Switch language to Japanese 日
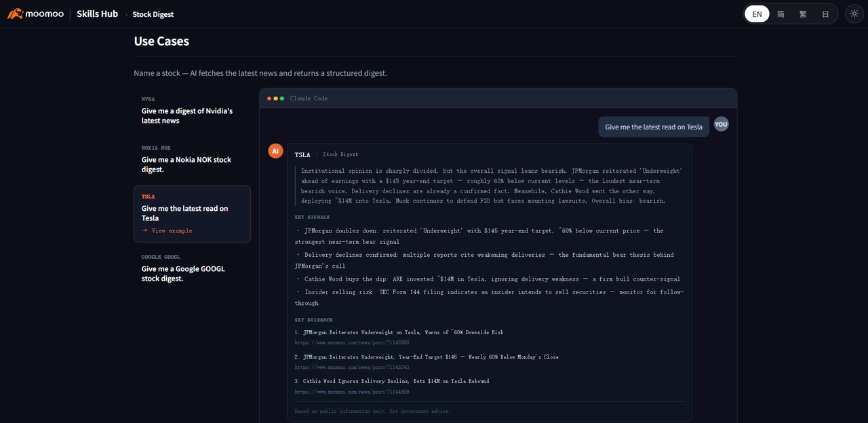This screenshot has height=423, width=868. [x=825, y=14]
